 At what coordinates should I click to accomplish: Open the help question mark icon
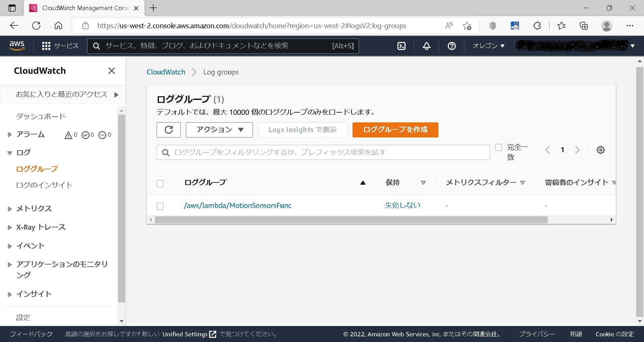pyautogui.click(x=452, y=46)
